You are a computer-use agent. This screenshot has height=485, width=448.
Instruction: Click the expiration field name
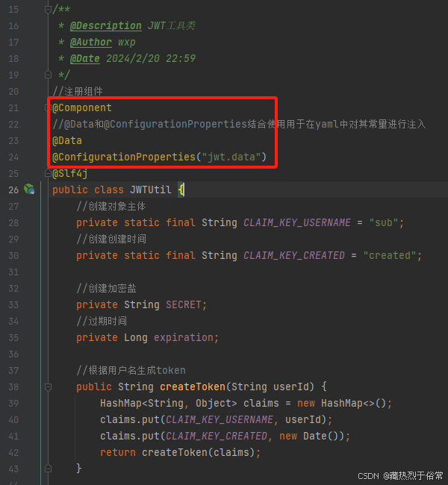(x=184, y=337)
